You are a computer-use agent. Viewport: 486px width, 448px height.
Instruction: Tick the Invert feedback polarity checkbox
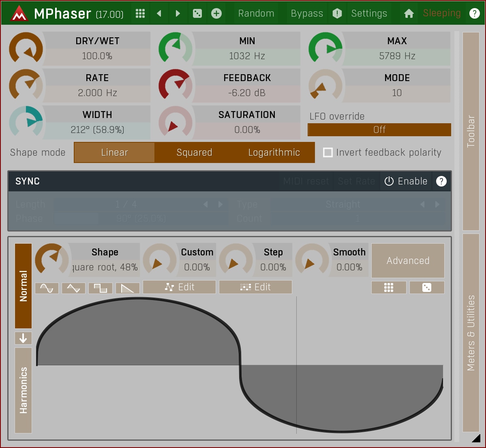[328, 152]
